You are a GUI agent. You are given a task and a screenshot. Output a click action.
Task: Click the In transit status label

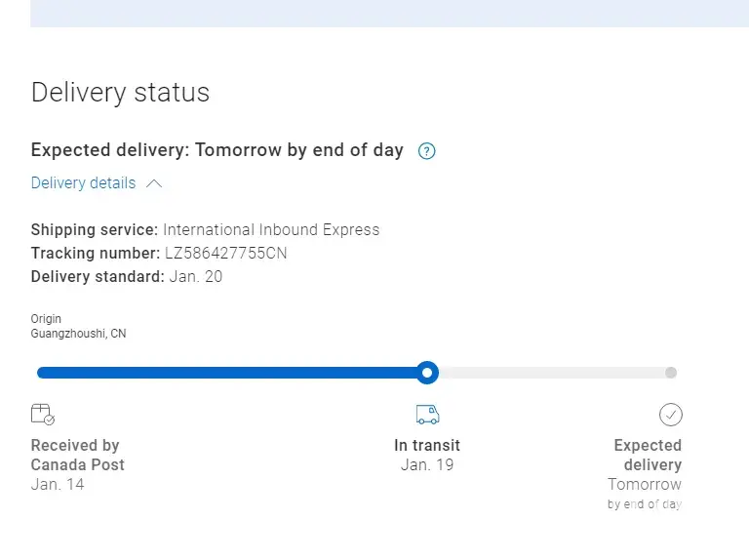pyautogui.click(x=427, y=445)
